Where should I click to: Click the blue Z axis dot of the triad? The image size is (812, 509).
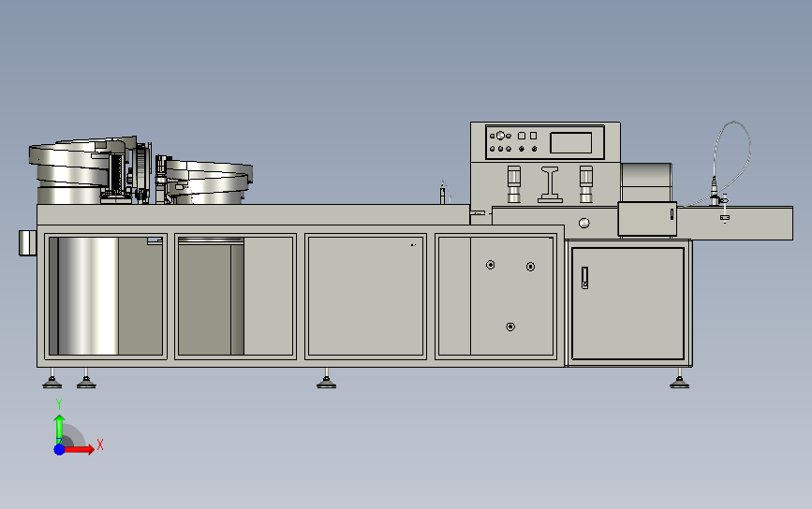coord(60,449)
